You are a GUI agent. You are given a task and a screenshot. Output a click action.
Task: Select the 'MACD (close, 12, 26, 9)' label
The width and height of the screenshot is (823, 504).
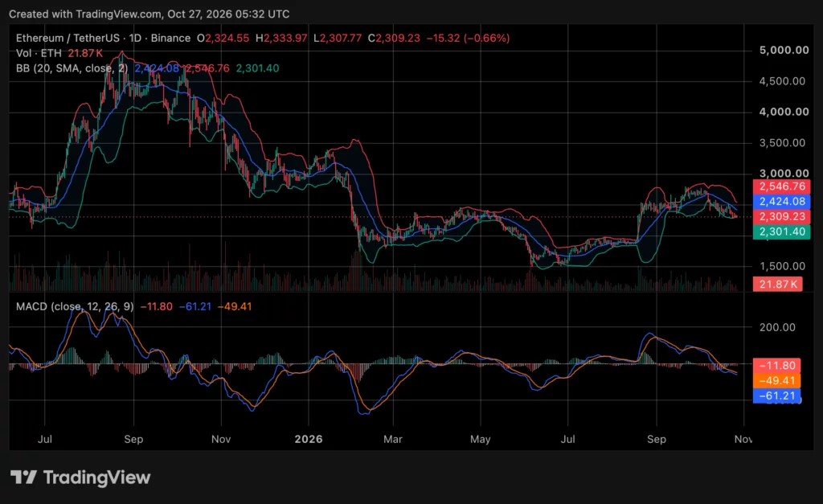(75, 306)
